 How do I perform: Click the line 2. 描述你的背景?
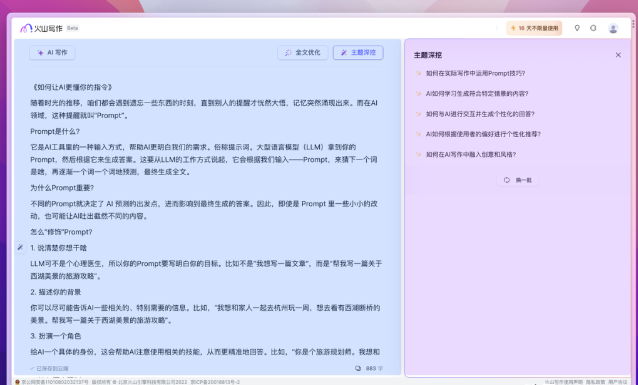click(56, 292)
